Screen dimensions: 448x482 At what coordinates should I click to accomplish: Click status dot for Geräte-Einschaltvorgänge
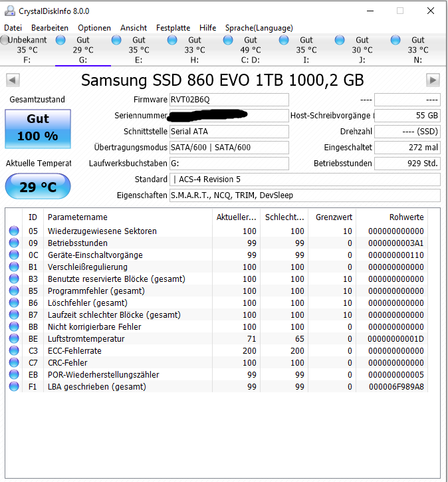coord(14,255)
